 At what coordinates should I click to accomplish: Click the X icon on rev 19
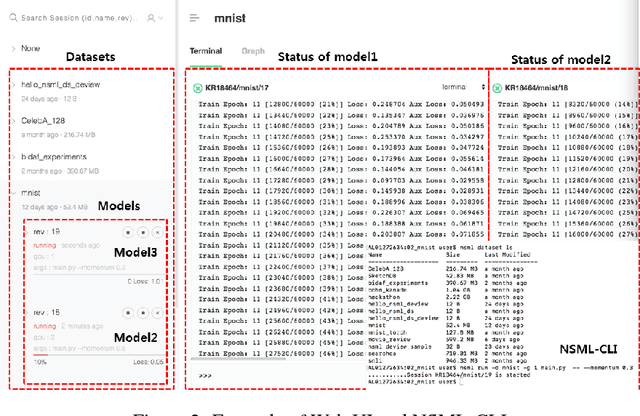point(157,232)
